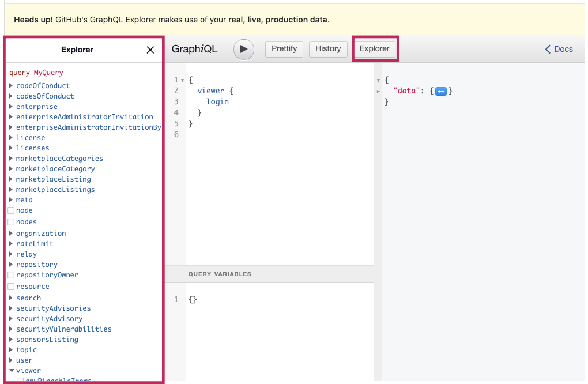Select the securityAdvisories field in the tree
Viewport: 588px width, 384px height.
(53, 308)
